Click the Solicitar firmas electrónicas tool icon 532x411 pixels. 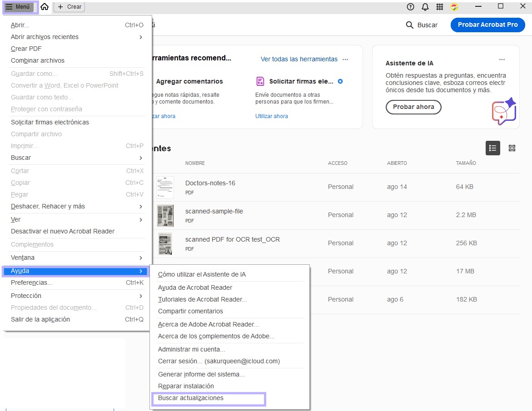(x=260, y=81)
